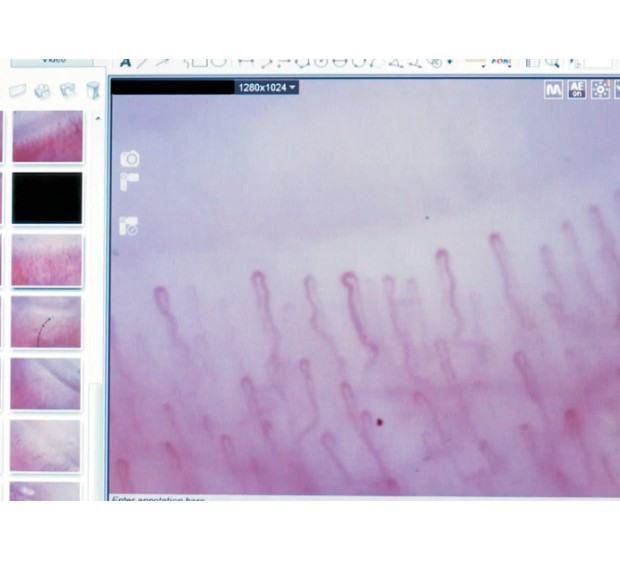This screenshot has width=620, height=561.
Task: Open the zoom magnifier tool in toolbar
Action: (552, 62)
